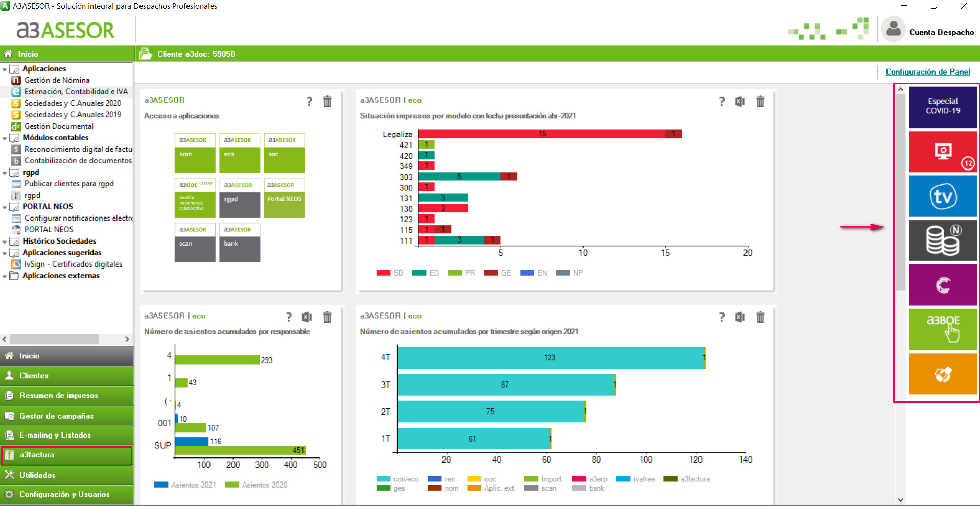This screenshot has height=506, width=980.
Task: Select Gestión de Nómina in the tree
Action: [x=57, y=80]
